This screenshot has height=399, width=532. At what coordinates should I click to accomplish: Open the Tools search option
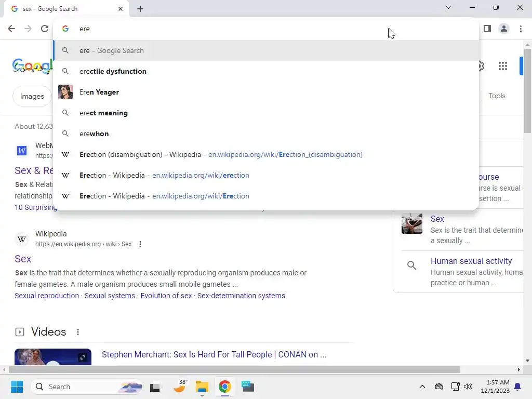(x=497, y=96)
